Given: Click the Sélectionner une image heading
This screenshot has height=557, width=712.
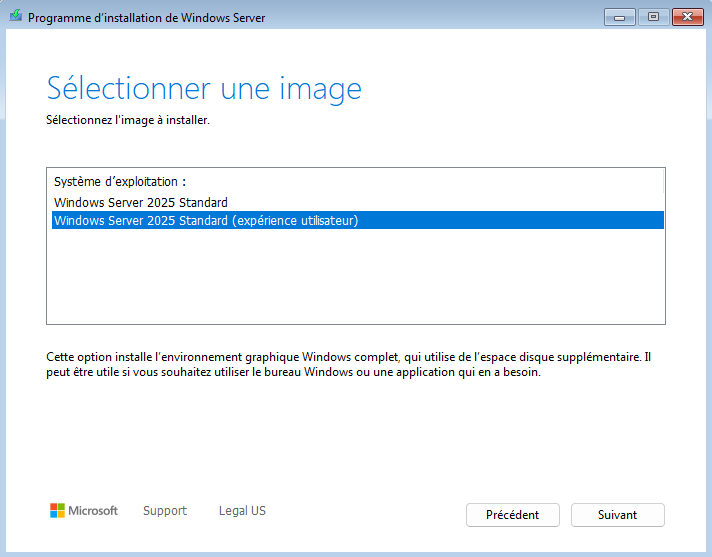Looking at the screenshot, I should tap(204, 88).
